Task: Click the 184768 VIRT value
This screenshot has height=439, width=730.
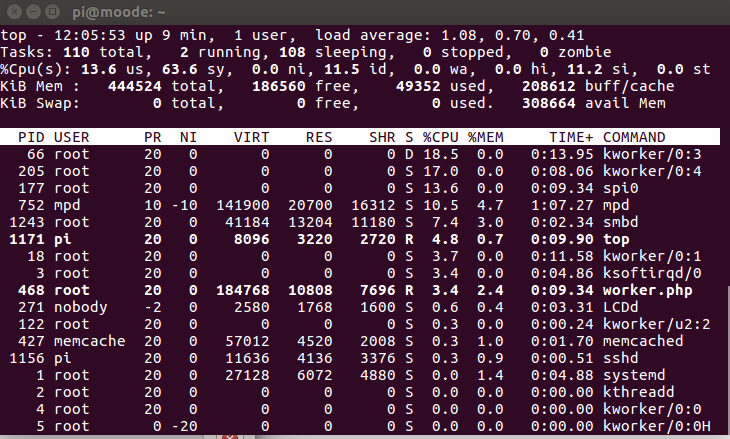Action: click(243, 290)
